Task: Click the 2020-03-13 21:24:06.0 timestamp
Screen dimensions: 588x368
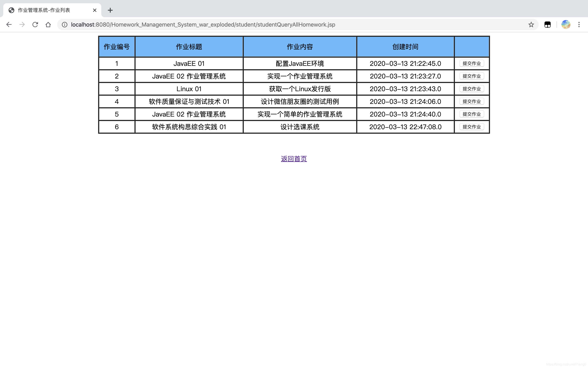Action: (405, 101)
